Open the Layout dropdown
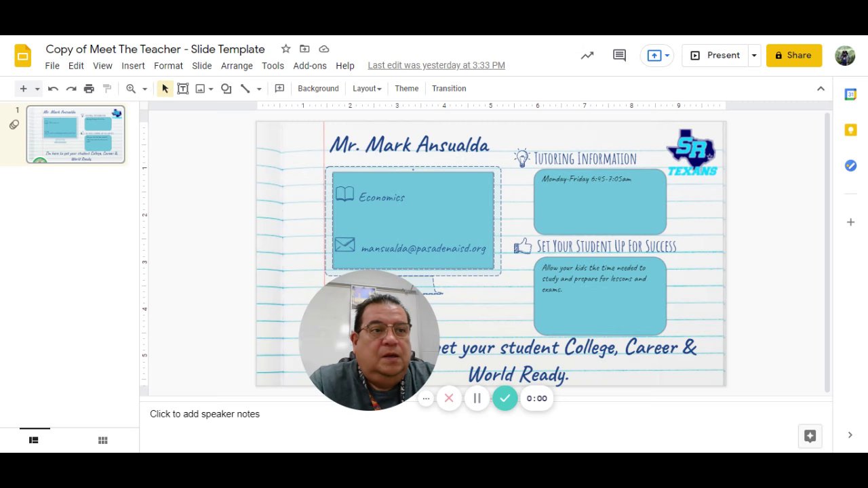This screenshot has width=868, height=488. [x=367, y=89]
